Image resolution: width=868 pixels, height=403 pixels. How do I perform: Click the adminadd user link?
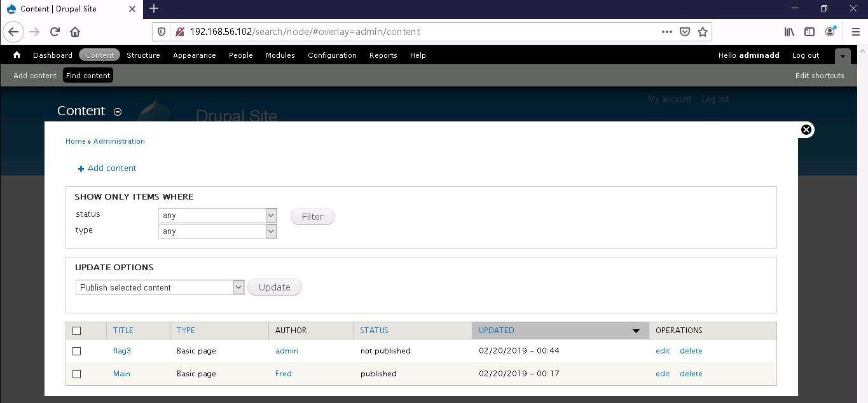coord(759,55)
